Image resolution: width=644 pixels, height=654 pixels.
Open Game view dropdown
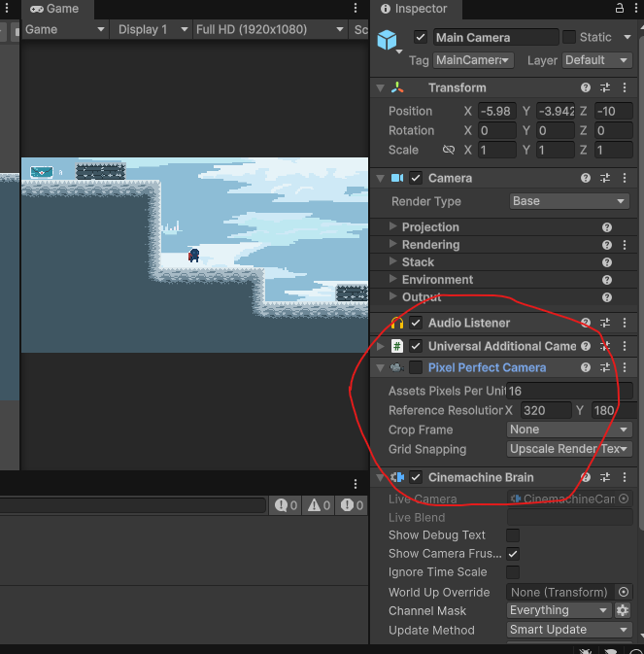65,29
